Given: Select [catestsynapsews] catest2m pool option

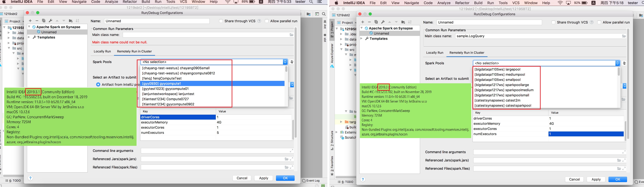Looking at the screenshot, I should pyautogui.click(x=545, y=100).
